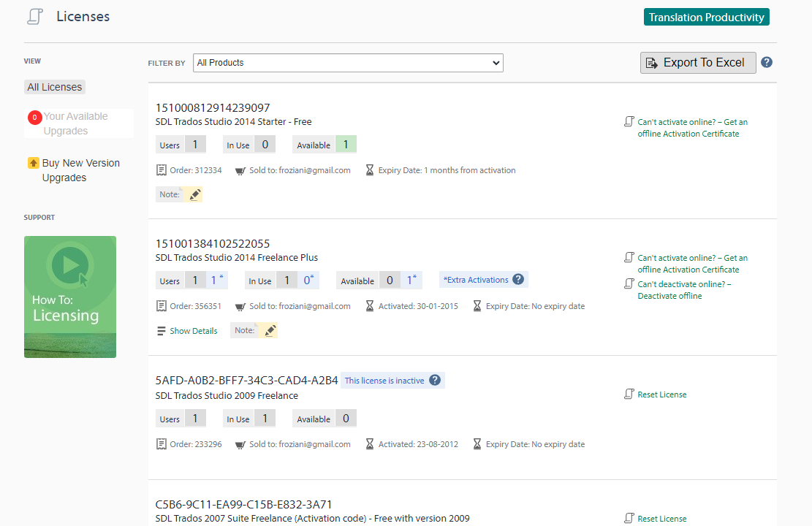Image resolution: width=812 pixels, height=526 pixels.
Task: Click help icon beside 'This license is inactive'
Action: (435, 381)
